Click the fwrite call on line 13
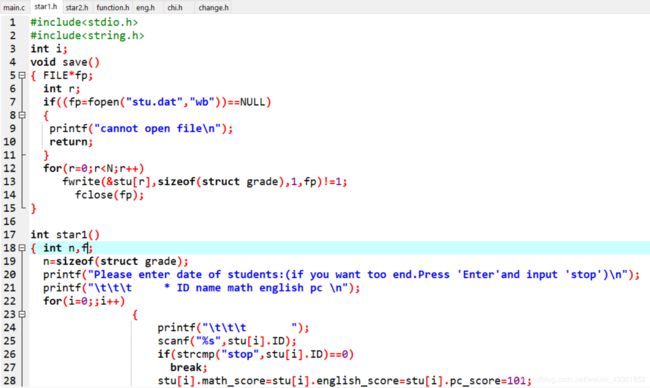Screen dimensions: 650x388 pyautogui.click(x=205, y=182)
